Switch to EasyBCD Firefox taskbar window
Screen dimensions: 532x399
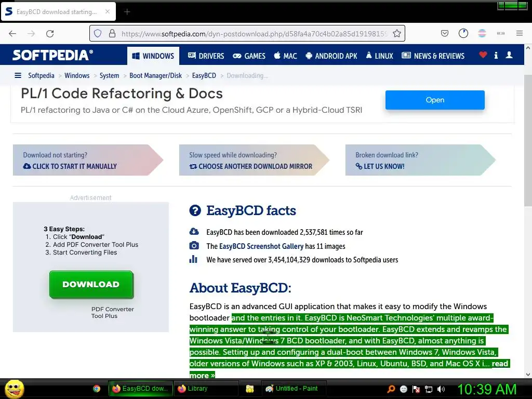pyautogui.click(x=141, y=389)
